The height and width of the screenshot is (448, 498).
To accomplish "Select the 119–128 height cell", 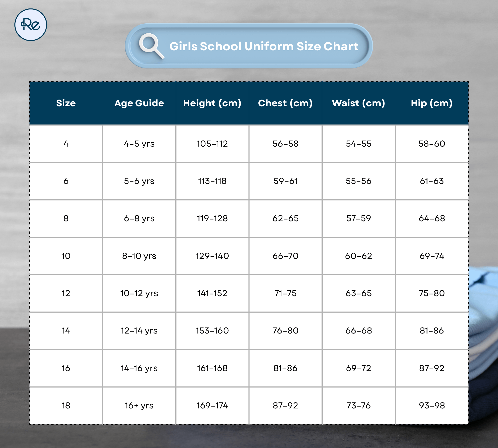I will pyautogui.click(x=212, y=218).
